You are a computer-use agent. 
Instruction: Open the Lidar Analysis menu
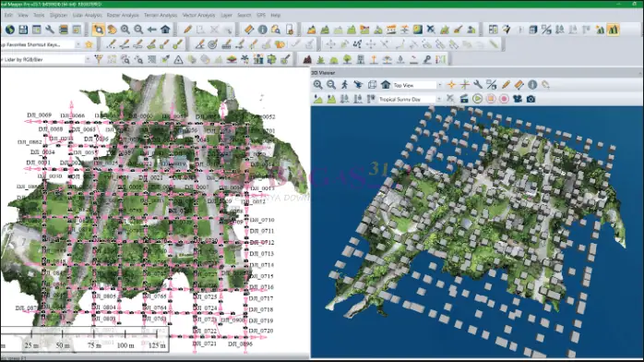(x=87, y=15)
